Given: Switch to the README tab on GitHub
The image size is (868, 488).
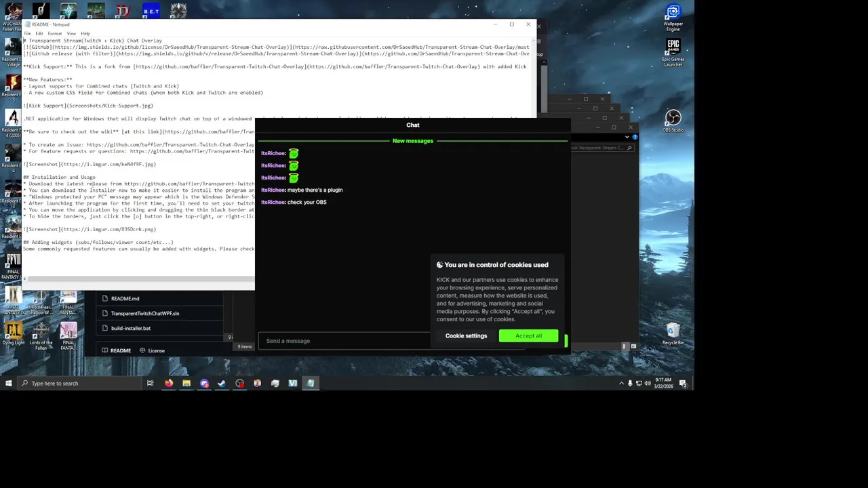Looking at the screenshot, I should pos(116,350).
